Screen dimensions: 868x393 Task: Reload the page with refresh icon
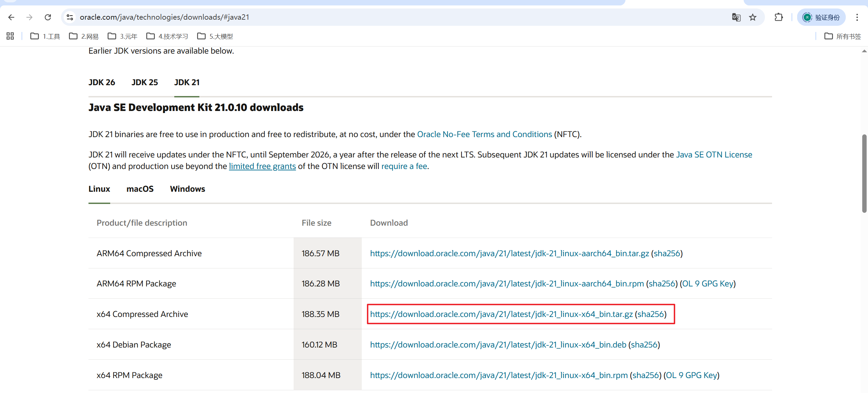(48, 17)
